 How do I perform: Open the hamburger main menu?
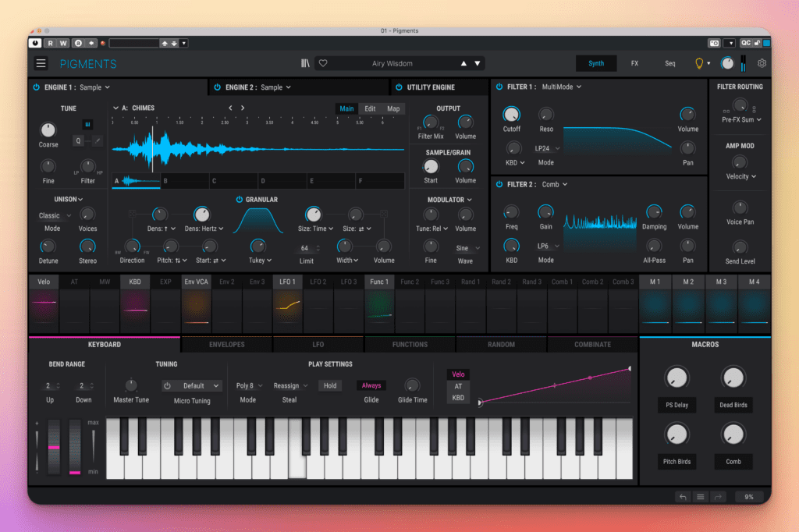coord(41,63)
